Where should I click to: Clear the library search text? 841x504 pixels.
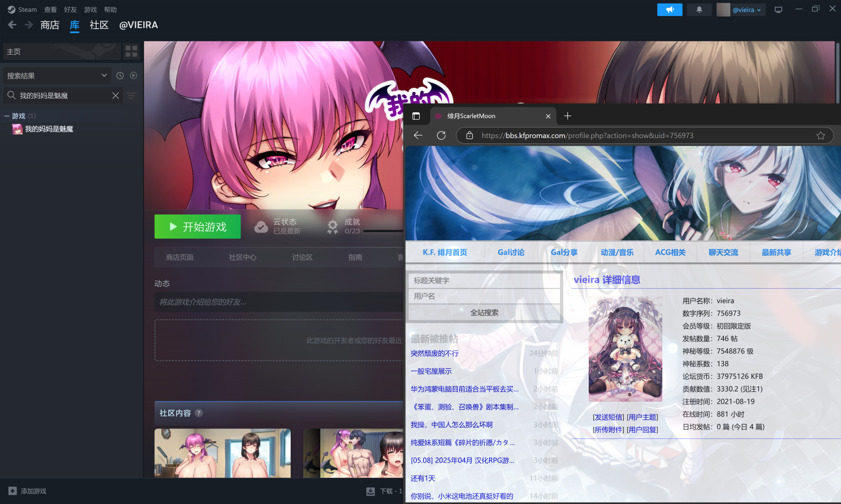[116, 95]
